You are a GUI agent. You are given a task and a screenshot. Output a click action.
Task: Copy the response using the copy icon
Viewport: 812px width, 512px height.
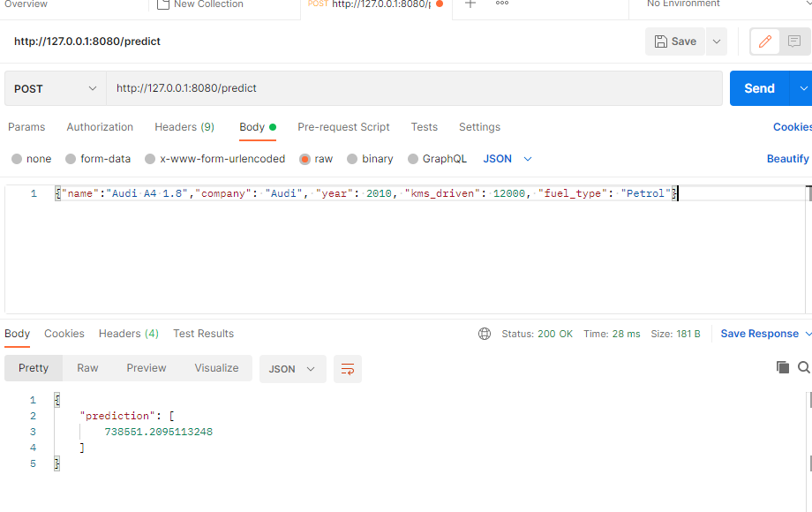point(783,368)
